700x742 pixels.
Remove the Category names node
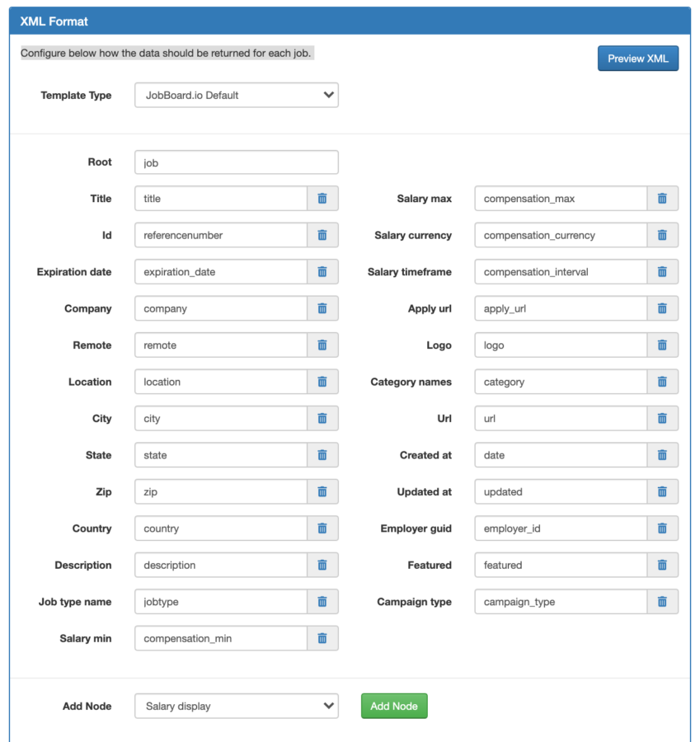click(662, 382)
